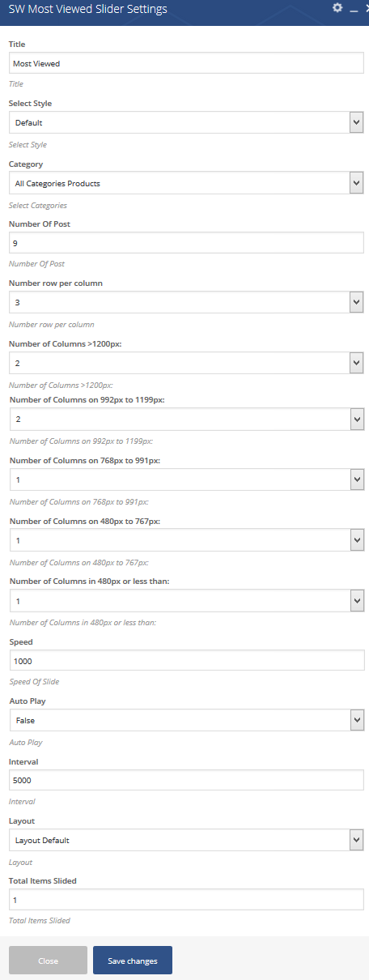Click the Title input field
The image size is (369, 980).
[186, 63]
